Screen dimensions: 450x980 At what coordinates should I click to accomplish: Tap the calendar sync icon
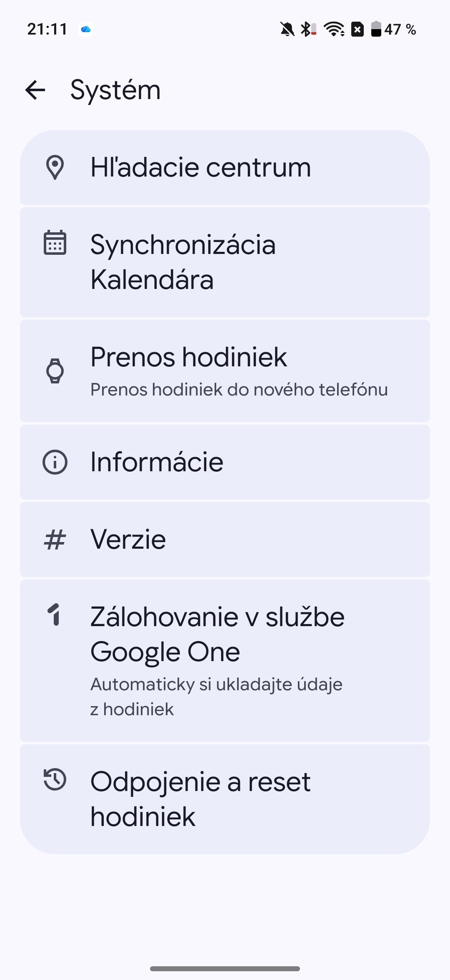click(x=55, y=242)
